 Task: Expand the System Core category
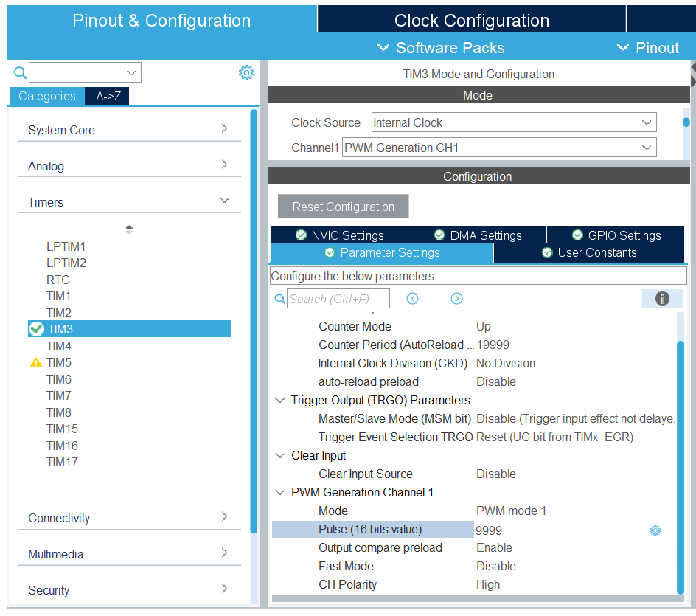[x=224, y=129]
